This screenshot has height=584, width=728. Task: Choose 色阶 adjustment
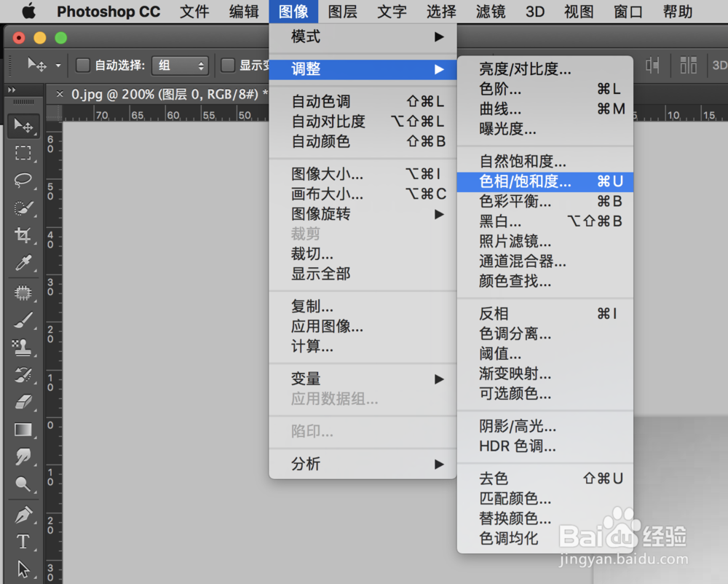(545, 89)
